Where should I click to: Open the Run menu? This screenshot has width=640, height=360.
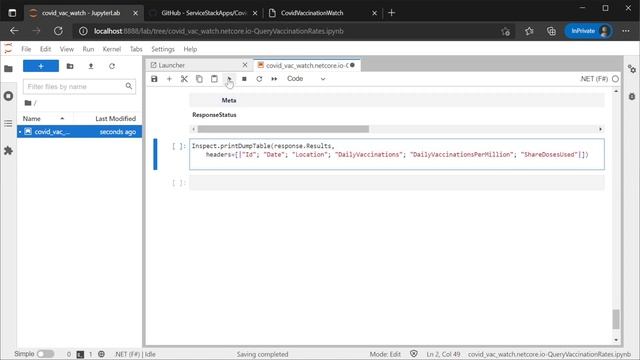click(x=88, y=49)
